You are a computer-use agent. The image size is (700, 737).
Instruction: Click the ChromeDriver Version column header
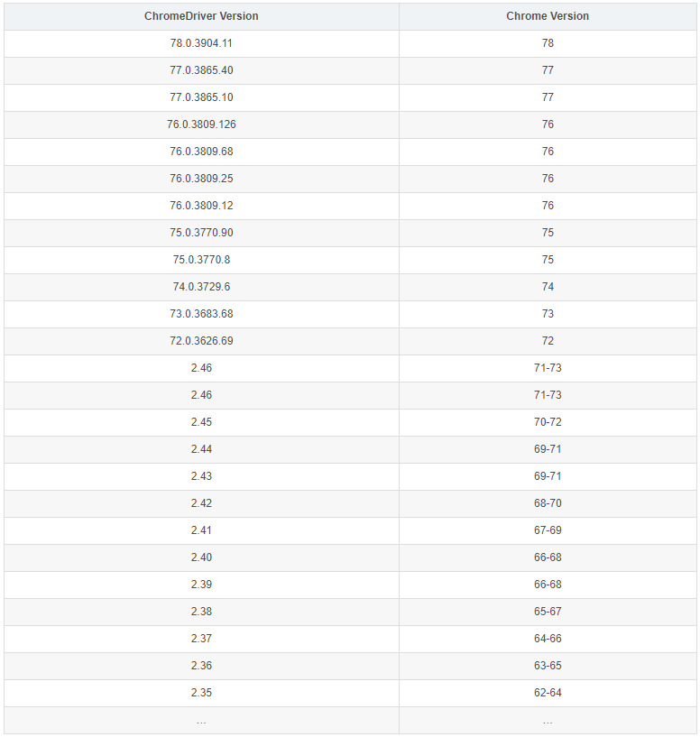[x=201, y=16]
